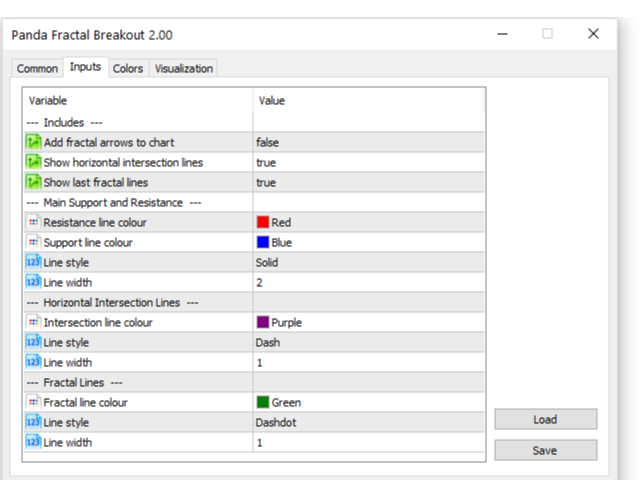Switch to the Common tab
The image size is (640, 480).
coord(37,68)
